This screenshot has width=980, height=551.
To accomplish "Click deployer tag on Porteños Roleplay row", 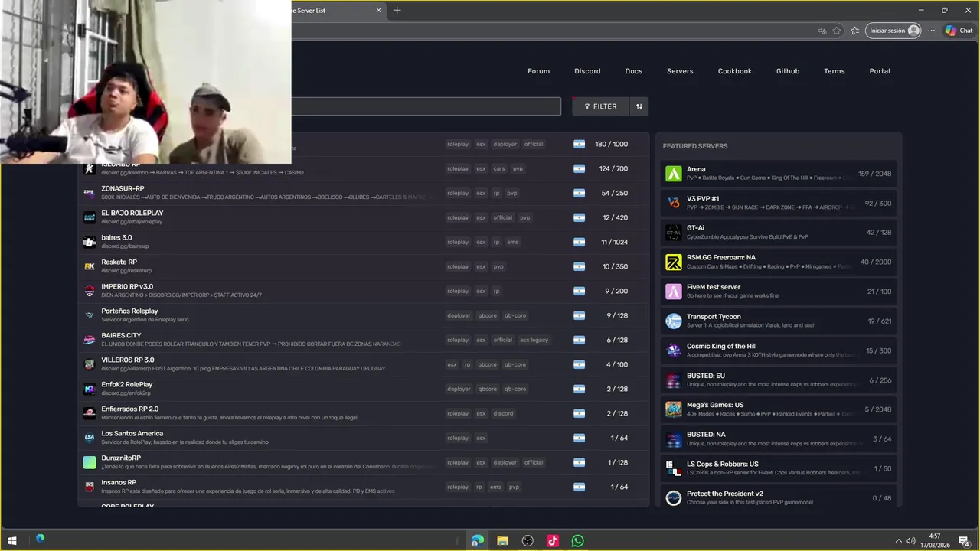I will click(x=459, y=315).
